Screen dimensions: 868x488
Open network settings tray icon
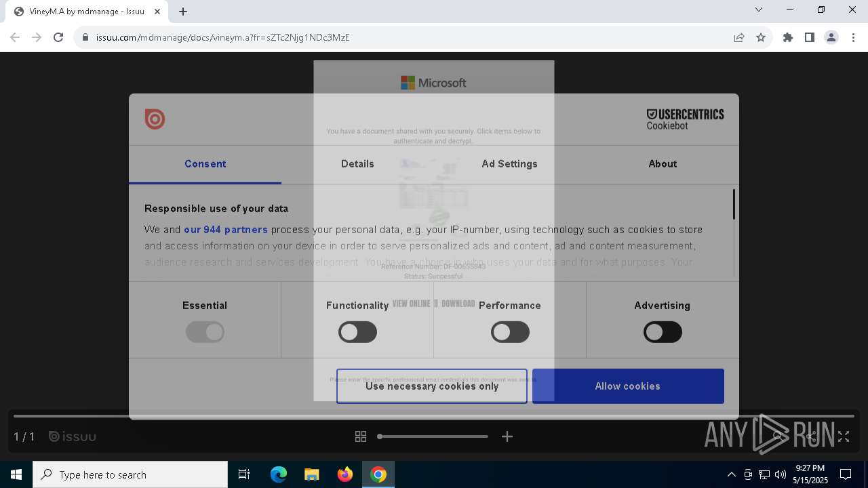pos(764,474)
